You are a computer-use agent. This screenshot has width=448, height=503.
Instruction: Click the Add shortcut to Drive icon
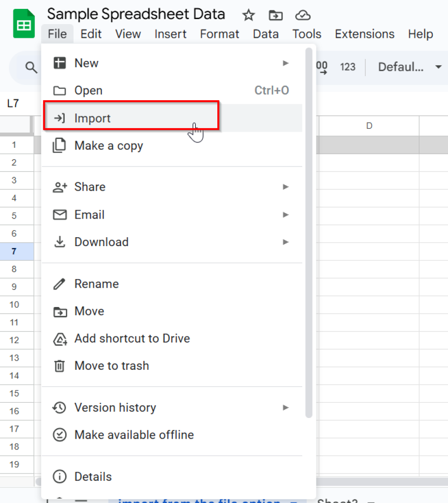pos(59,339)
